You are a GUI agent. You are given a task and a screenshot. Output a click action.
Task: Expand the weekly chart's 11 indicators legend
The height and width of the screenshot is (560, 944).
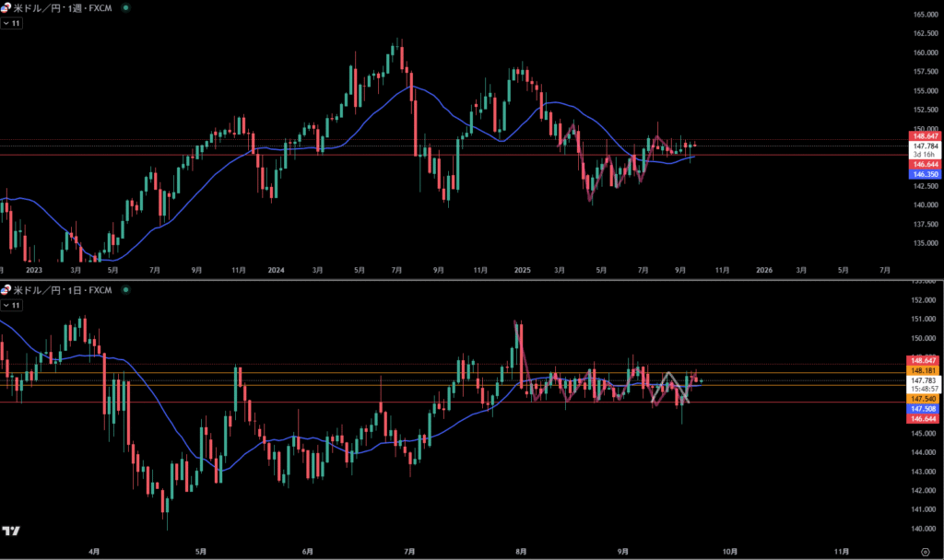12,22
